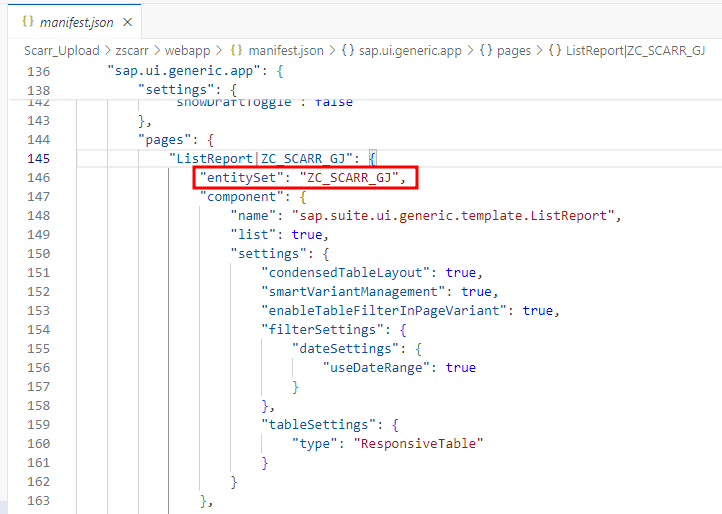Click true value after "list"
The height and width of the screenshot is (514, 722).
coord(307,234)
